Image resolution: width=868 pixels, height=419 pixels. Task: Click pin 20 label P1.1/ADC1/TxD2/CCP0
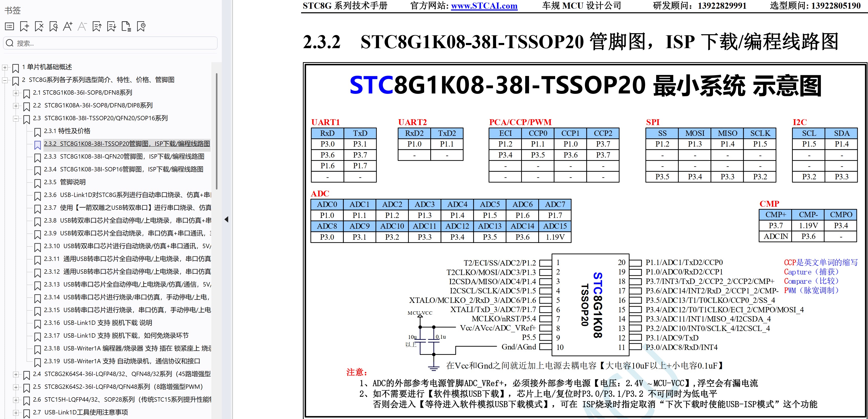(x=684, y=262)
